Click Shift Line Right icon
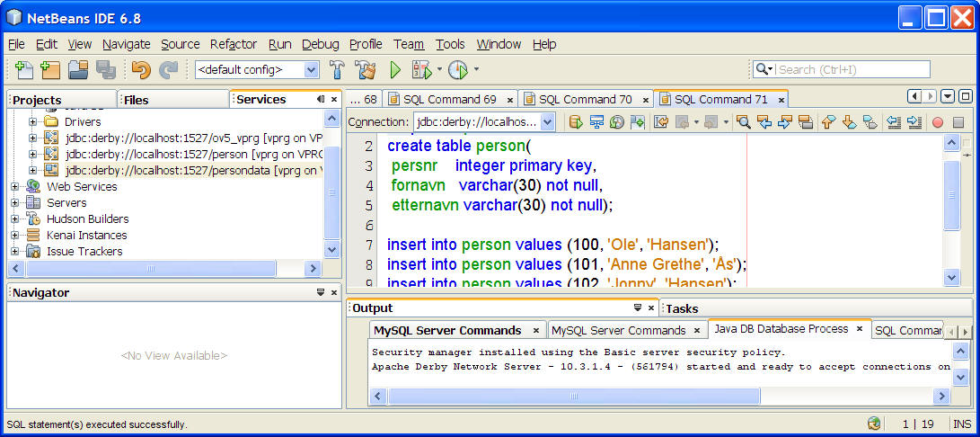Image resolution: width=980 pixels, height=437 pixels. point(914,122)
